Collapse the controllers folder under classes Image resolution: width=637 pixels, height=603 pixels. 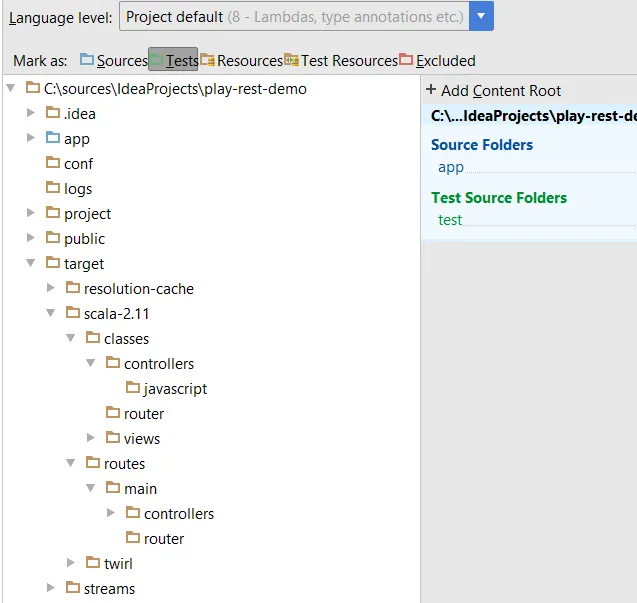91,363
